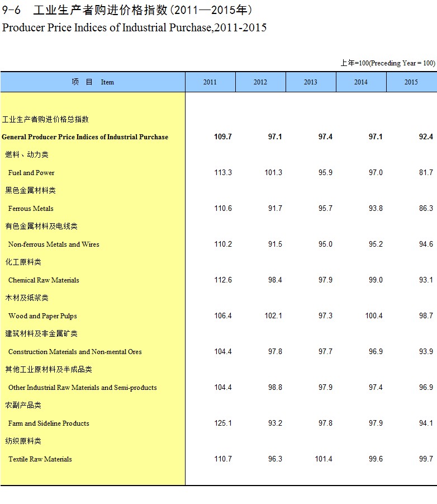Click the 'Ferrous Metals' row label

[31, 209]
